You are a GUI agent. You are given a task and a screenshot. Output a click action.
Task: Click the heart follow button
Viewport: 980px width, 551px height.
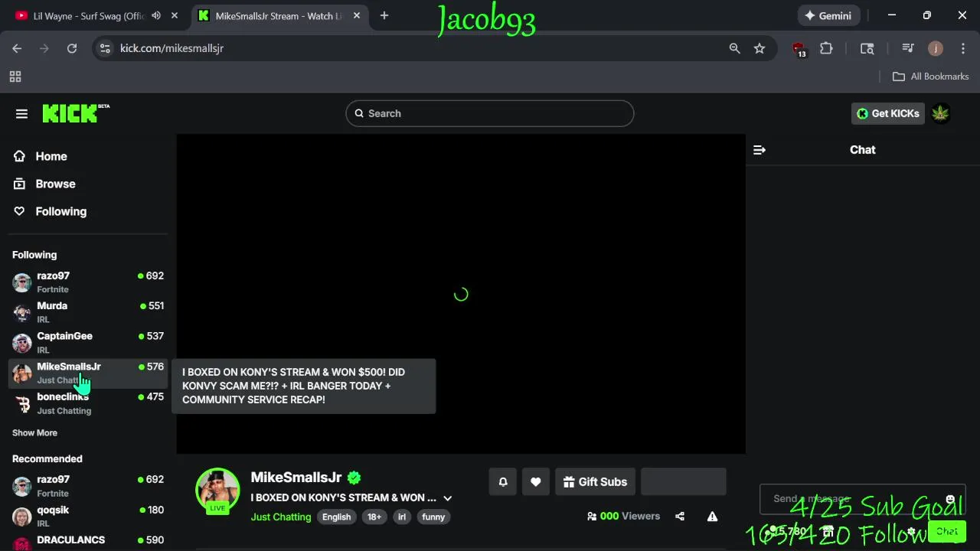pyautogui.click(x=536, y=481)
